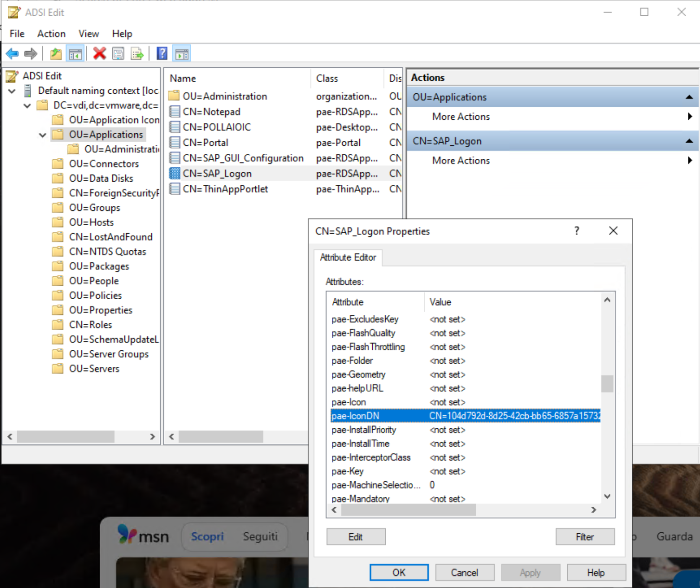
Task: Collapse the Default naming context node
Action: pos(12,91)
